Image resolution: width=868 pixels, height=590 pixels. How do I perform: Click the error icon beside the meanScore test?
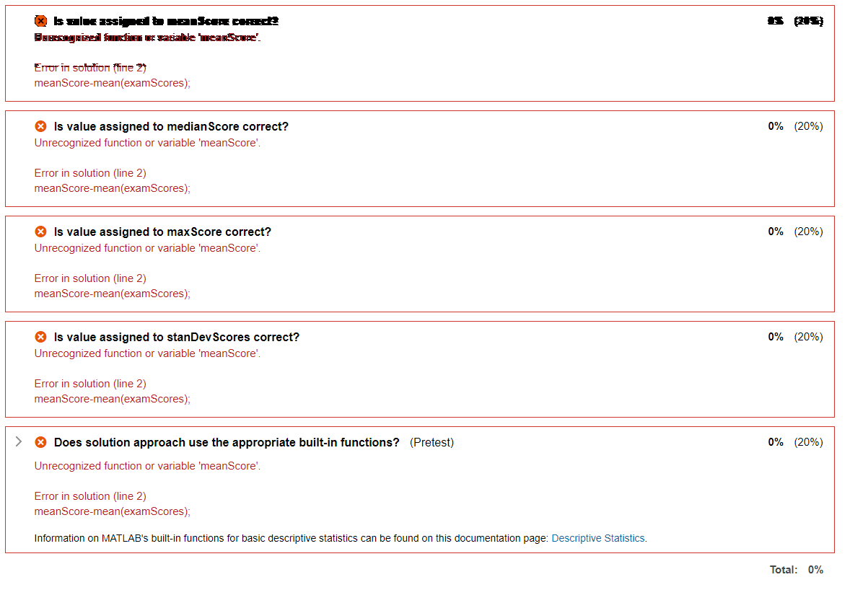[x=41, y=21]
